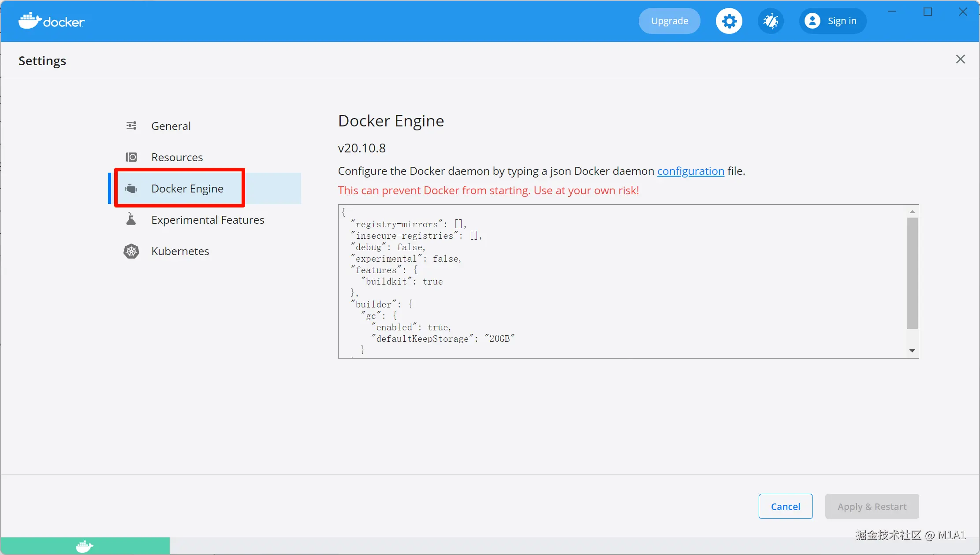
Task: Click the whale status icon at bottom
Action: coord(84,546)
